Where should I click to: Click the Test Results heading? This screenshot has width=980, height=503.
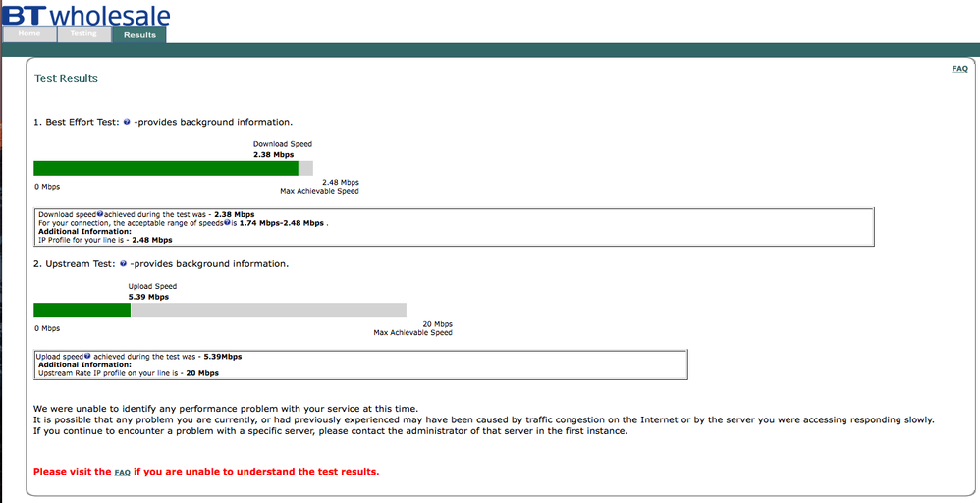click(66, 79)
